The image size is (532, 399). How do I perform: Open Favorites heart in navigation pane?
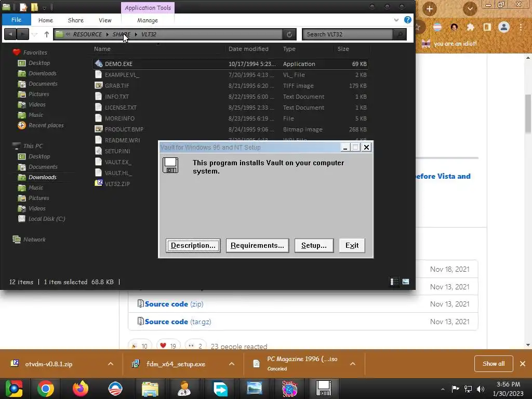[x=16, y=52]
